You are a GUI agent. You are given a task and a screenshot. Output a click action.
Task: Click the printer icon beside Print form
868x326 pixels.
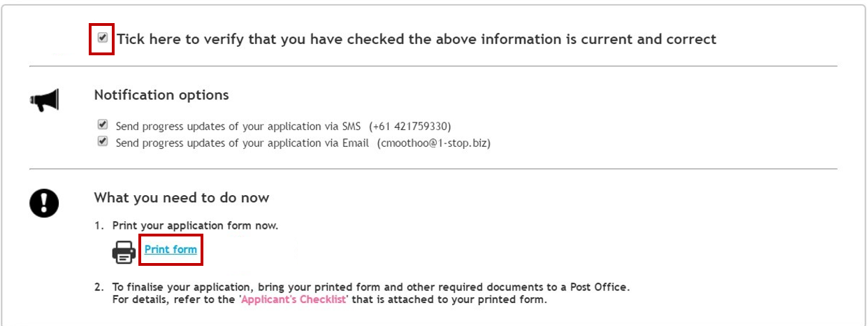click(x=124, y=251)
